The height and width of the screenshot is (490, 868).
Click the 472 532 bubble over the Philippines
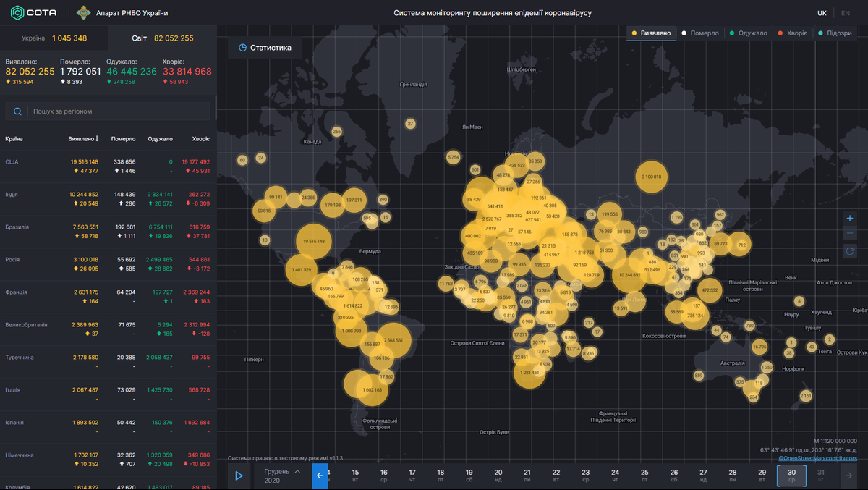[710, 290]
